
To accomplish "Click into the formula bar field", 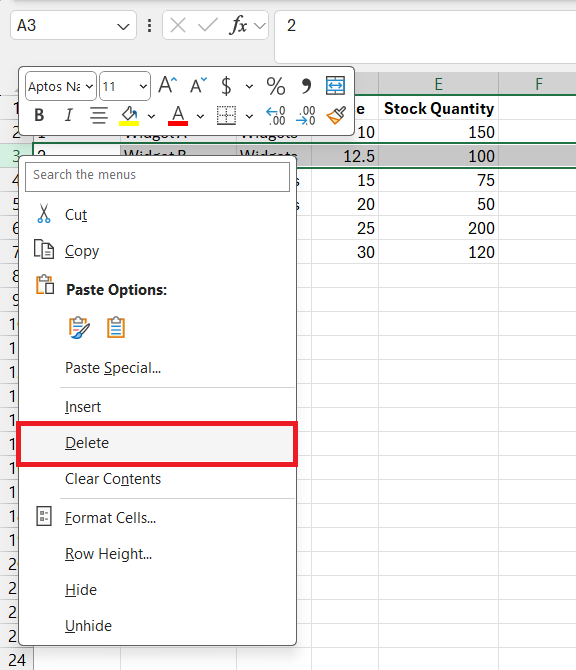I will (425, 37).
